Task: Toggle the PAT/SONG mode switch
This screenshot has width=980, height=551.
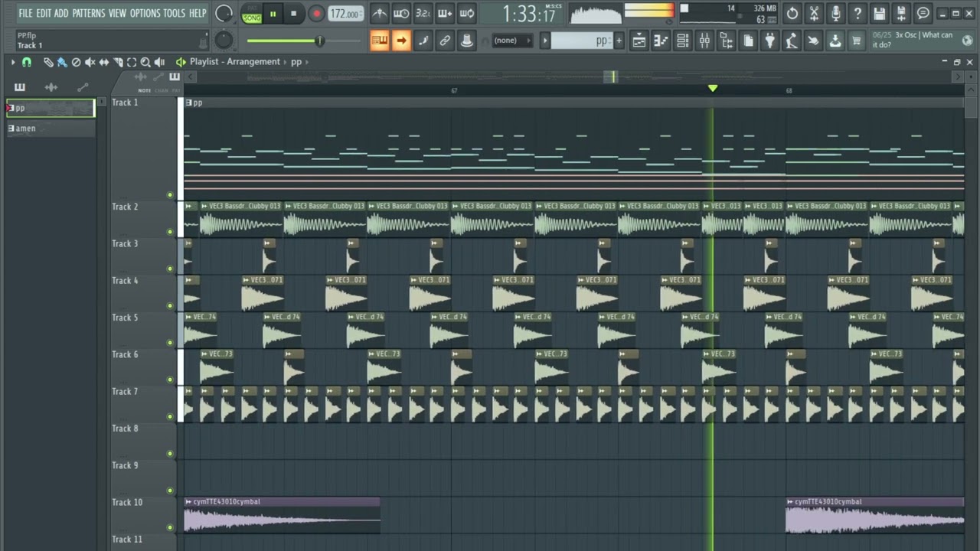Action: (x=251, y=14)
